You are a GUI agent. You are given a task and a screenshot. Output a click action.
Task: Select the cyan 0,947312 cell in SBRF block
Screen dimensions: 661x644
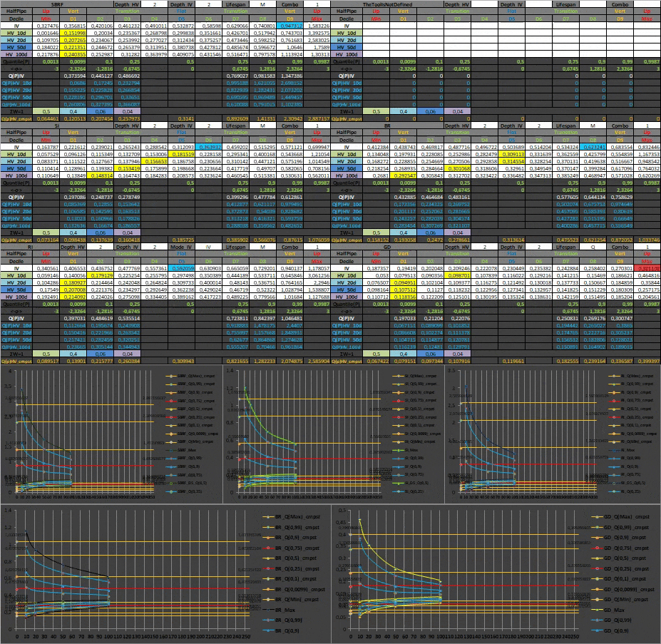pos(290,26)
